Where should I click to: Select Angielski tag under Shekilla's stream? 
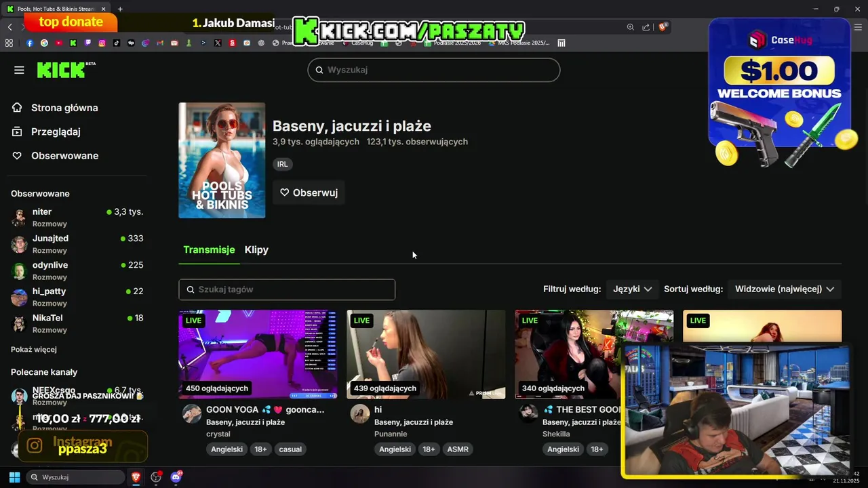563,449
